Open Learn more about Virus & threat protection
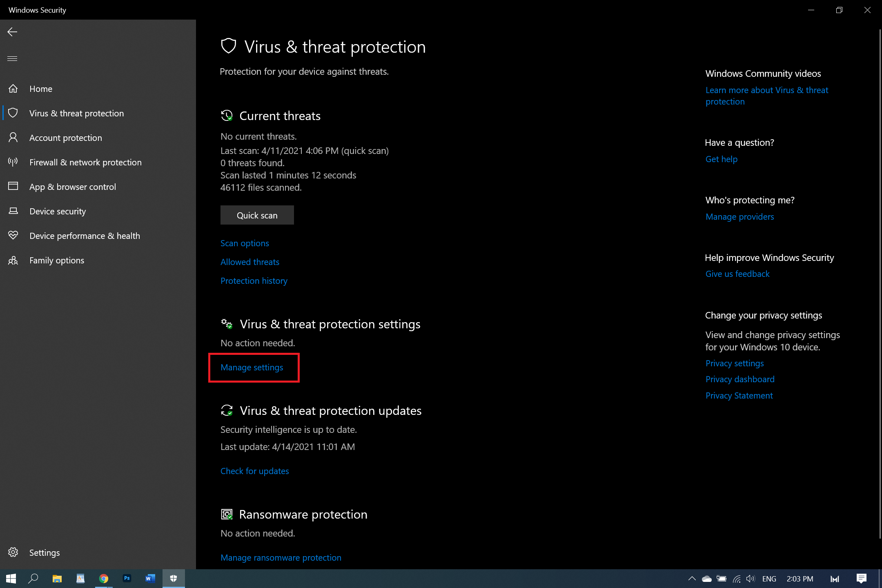The width and height of the screenshot is (882, 588). [x=767, y=96]
